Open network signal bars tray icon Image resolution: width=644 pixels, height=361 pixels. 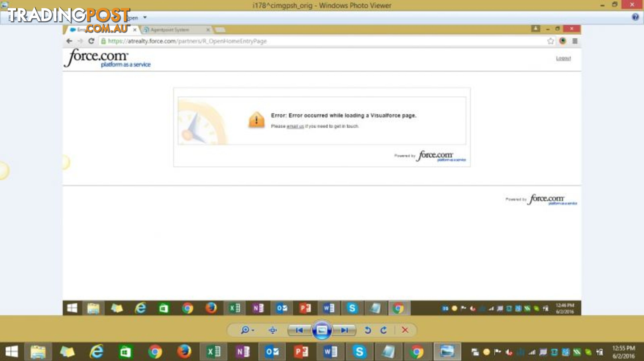(x=531, y=352)
